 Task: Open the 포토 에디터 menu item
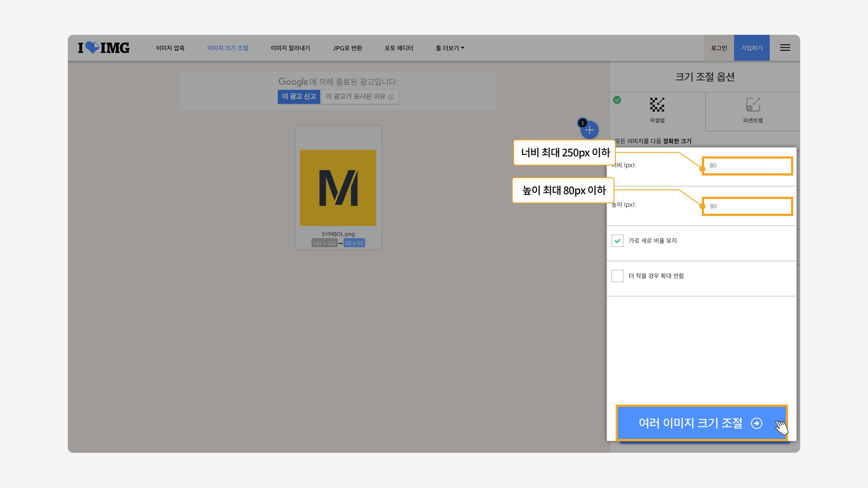coord(399,48)
